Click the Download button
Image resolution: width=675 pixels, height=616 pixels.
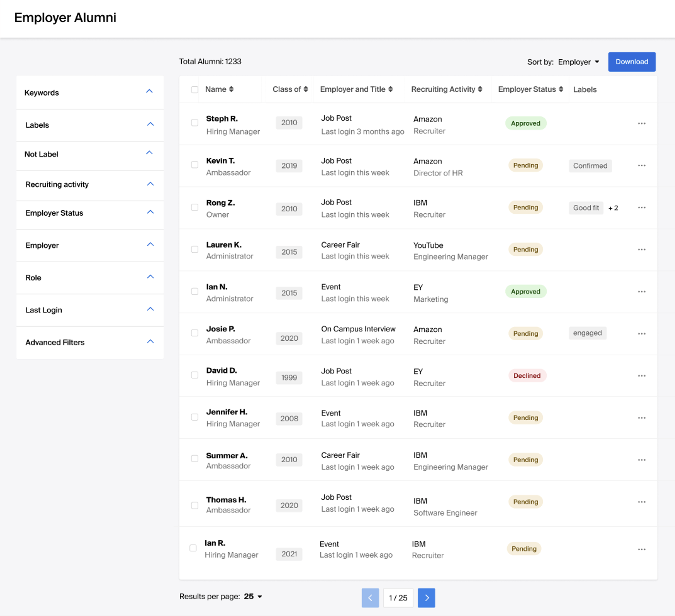coord(631,62)
